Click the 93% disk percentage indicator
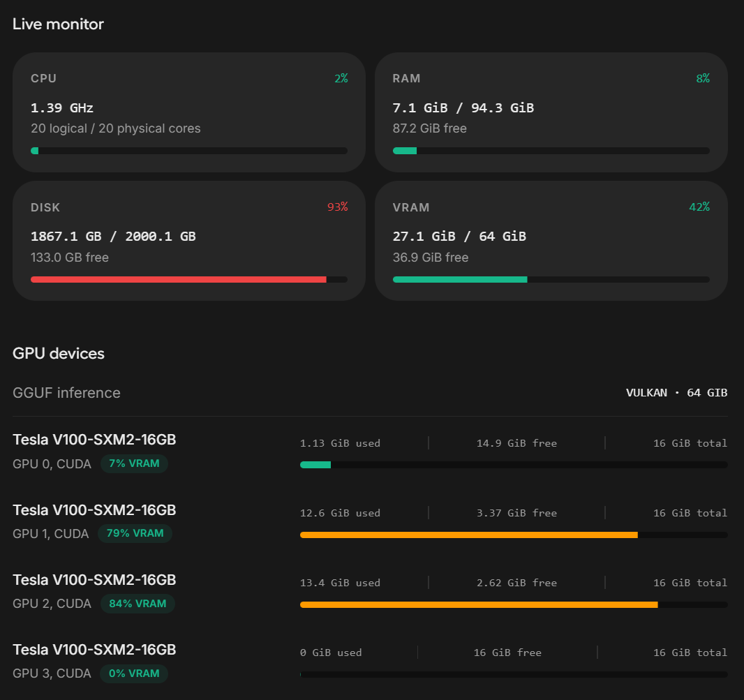Screen dimensions: 744x700 (337, 207)
